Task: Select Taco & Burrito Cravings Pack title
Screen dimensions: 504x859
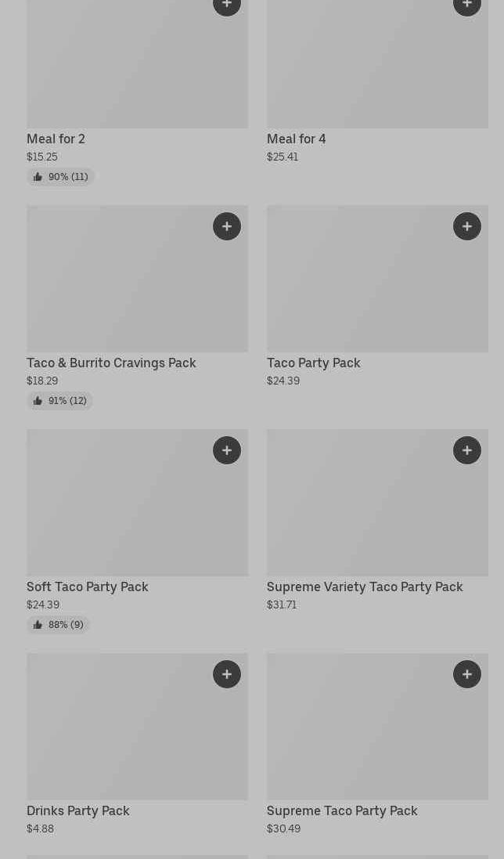Action: pyautogui.click(x=111, y=363)
